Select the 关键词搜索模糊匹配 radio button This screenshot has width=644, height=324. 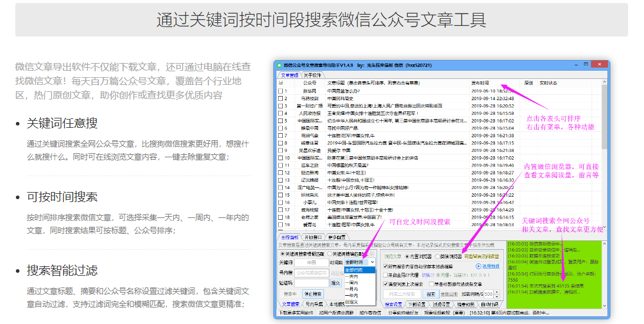point(282,254)
